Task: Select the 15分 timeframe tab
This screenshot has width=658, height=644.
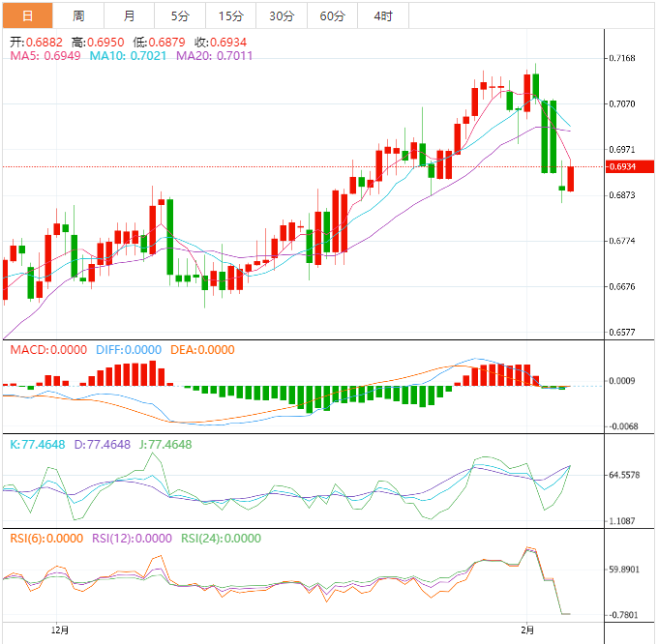Action: click(231, 15)
